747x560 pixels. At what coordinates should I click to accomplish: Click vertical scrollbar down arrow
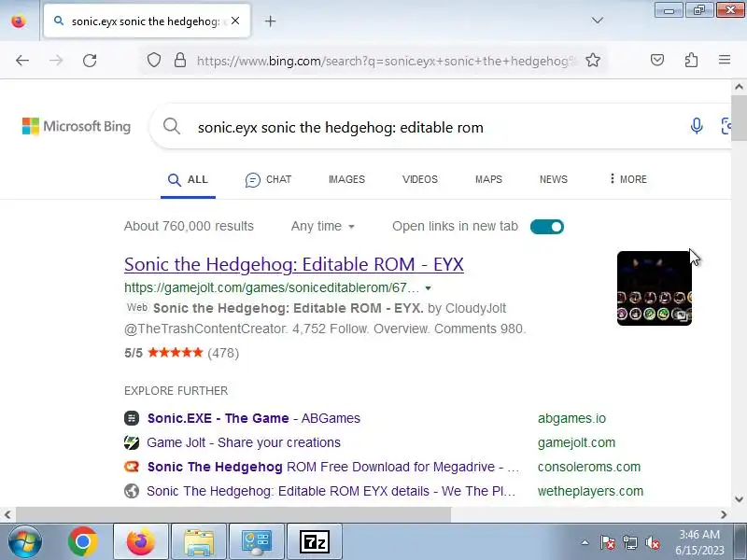coord(739,499)
